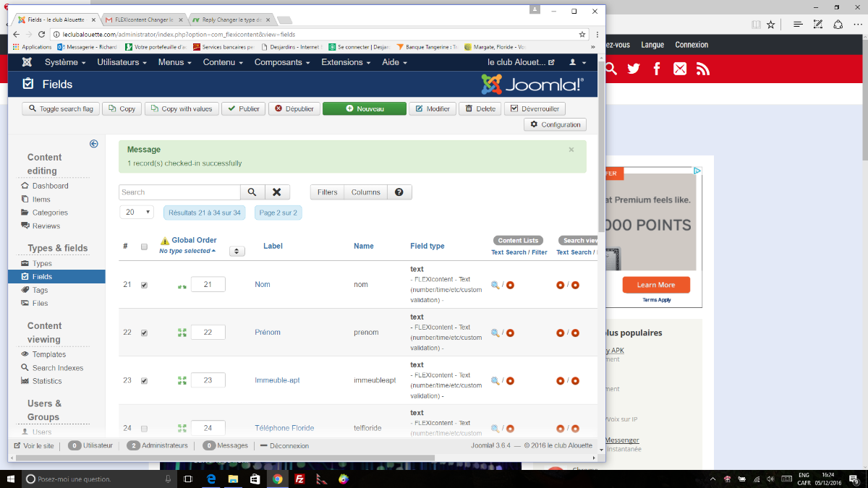Uncheck the checkbox for row 21 Nom
868x488 pixels.
click(x=144, y=285)
